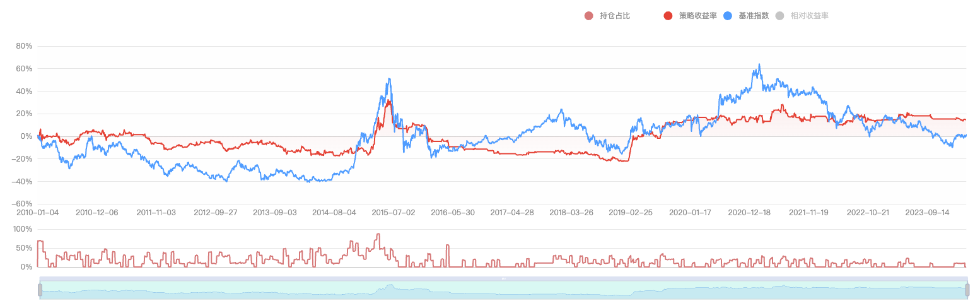Enable the grayed-out 相对收益率 legend label
Viewport: 980px width, 308px height.
tap(809, 16)
